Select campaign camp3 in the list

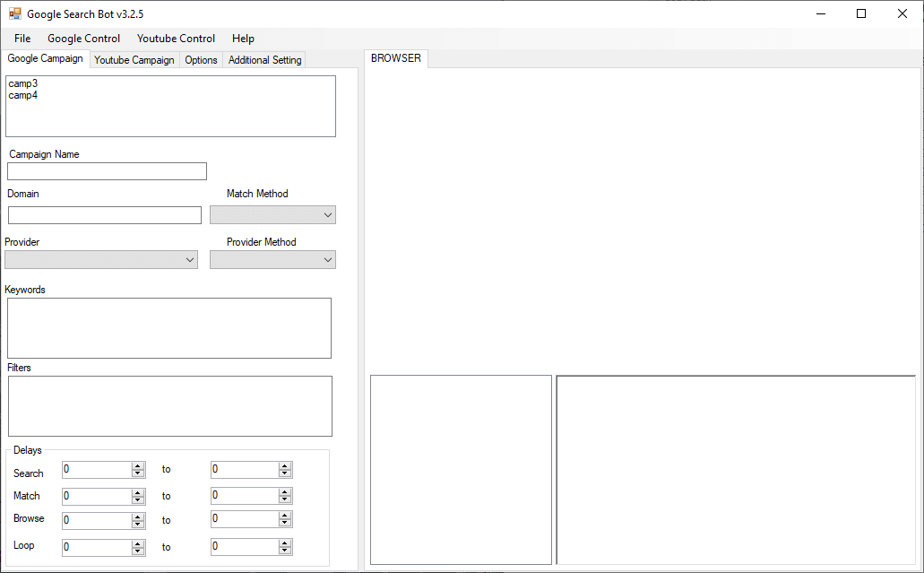pos(22,82)
